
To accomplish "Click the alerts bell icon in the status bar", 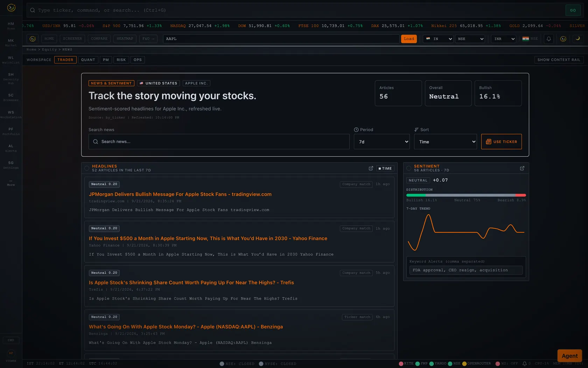I will pos(525,364).
